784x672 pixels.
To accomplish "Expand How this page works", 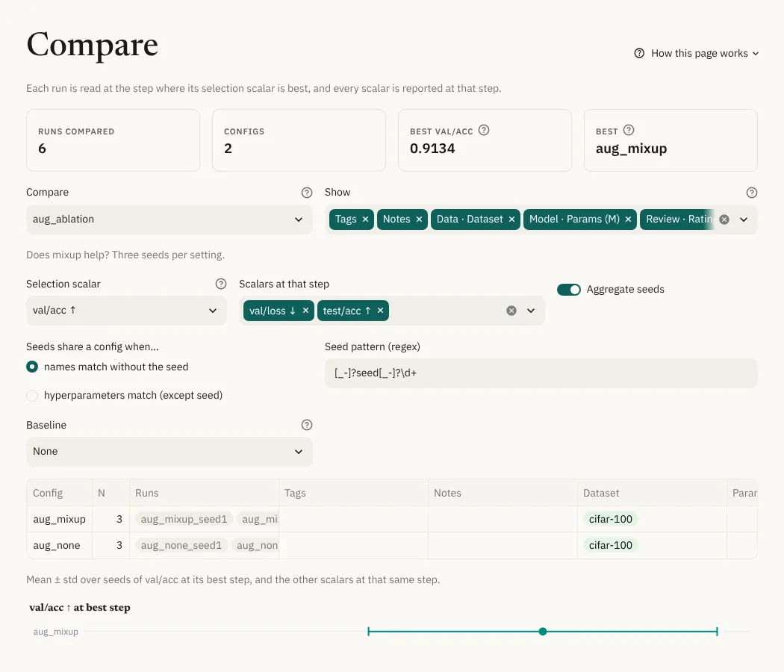I will coord(696,54).
